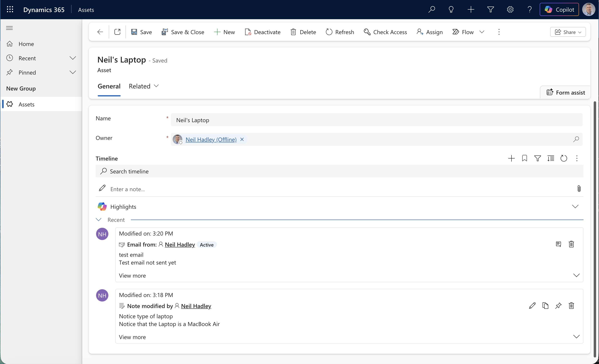Click Assign command

(x=430, y=32)
